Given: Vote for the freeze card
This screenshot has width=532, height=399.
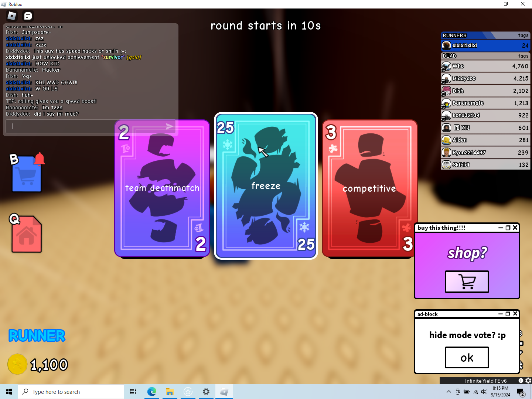Looking at the screenshot, I should pos(266,186).
